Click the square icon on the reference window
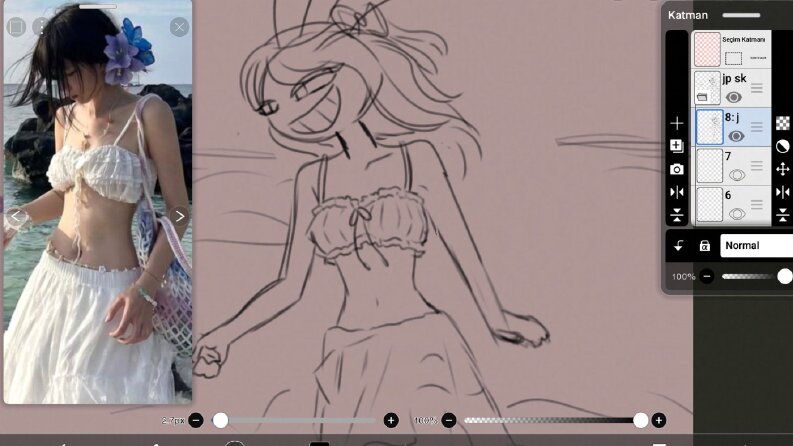 [x=16, y=27]
